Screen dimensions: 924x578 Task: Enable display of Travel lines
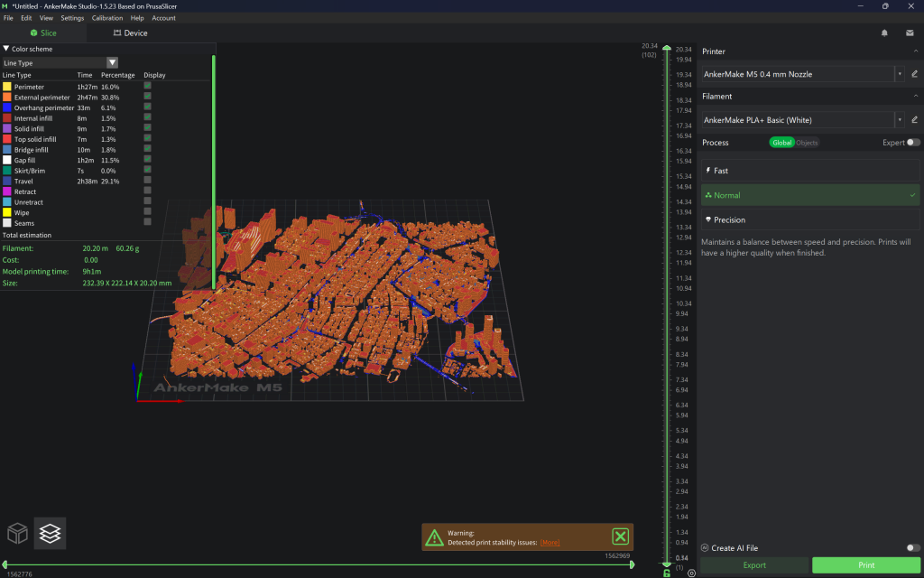point(147,181)
